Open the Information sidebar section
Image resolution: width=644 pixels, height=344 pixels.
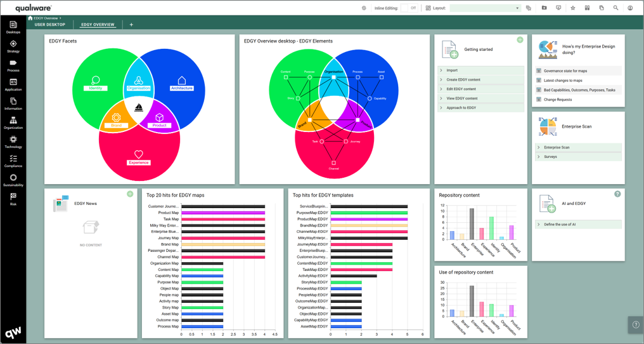tap(13, 103)
